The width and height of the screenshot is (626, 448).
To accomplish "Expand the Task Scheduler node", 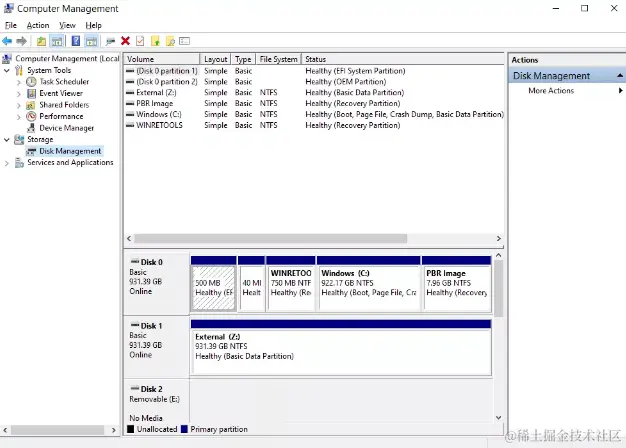I will click(19, 82).
